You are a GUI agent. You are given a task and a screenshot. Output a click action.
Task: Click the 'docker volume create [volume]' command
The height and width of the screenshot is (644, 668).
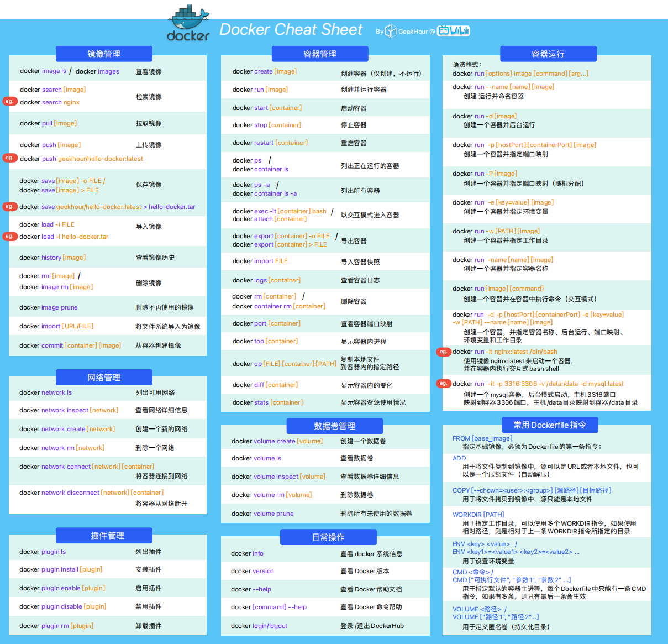[x=277, y=441]
